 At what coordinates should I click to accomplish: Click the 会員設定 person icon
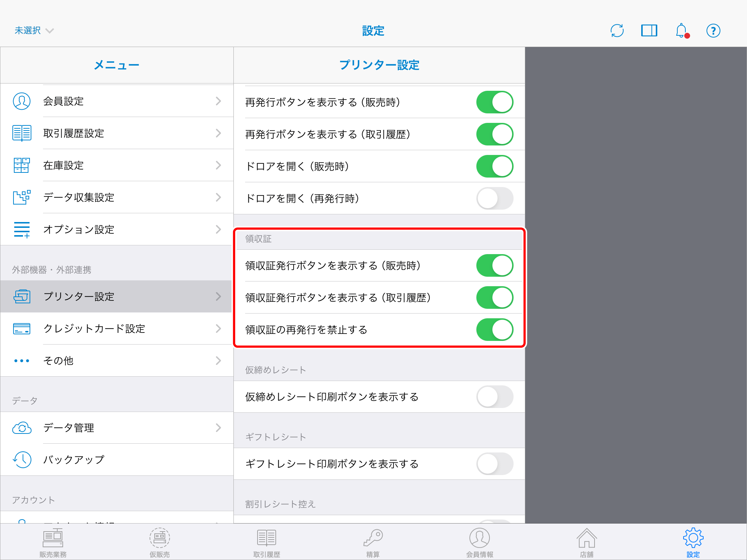tap(22, 101)
